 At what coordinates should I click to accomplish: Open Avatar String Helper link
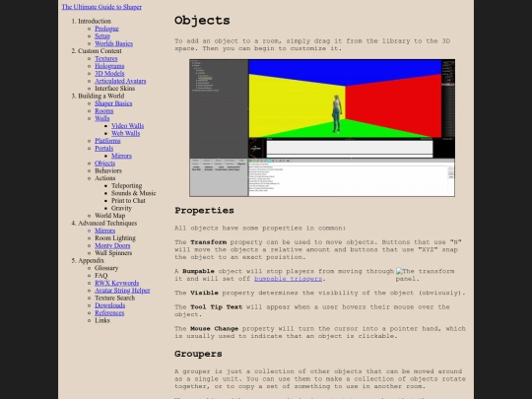[x=122, y=290]
